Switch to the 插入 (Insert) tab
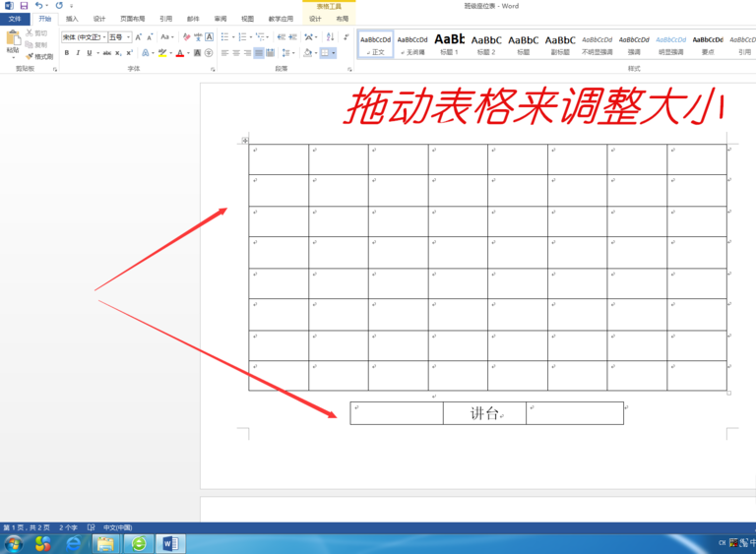Screen dimensions: 756x554 coord(72,19)
